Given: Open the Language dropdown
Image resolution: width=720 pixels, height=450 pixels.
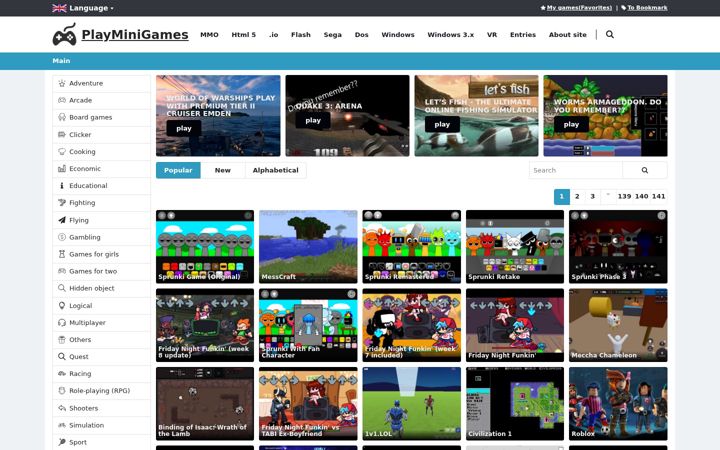Looking at the screenshot, I should [83, 8].
